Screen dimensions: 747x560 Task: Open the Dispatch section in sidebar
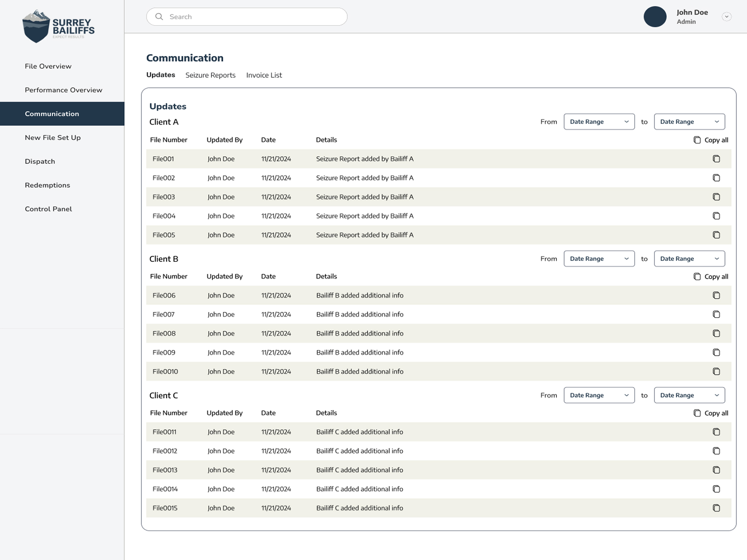click(40, 161)
